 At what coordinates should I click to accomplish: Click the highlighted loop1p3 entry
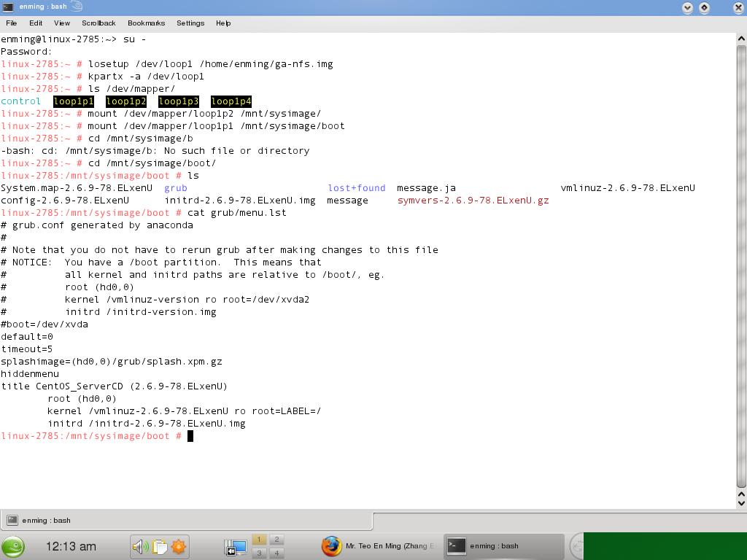point(178,101)
